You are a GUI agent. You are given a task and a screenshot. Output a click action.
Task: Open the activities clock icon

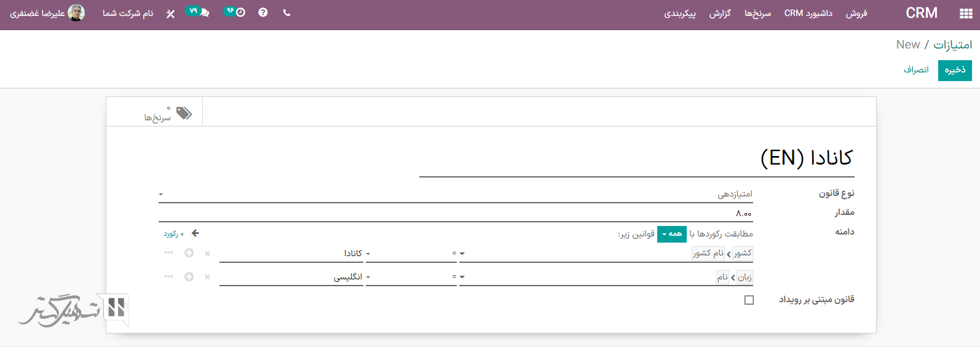[240, 13]
